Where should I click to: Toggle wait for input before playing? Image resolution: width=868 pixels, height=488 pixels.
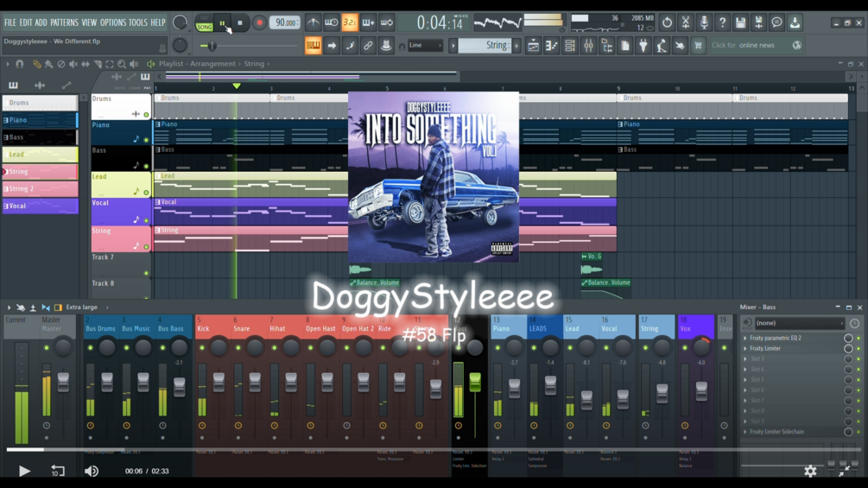tap(331, 22)
